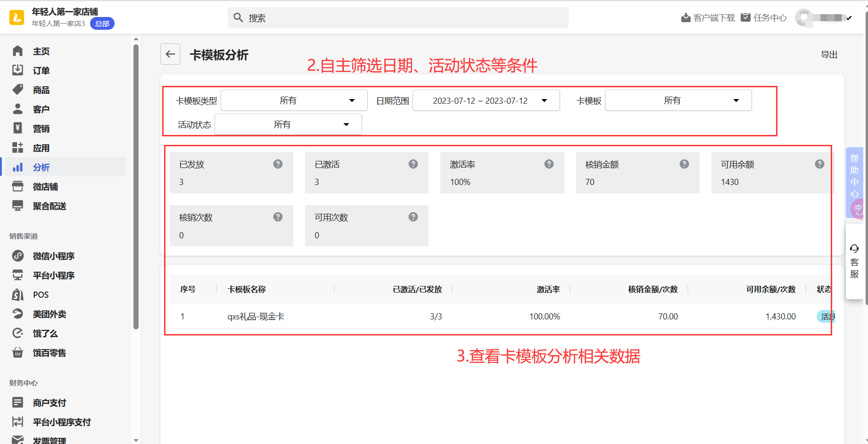Go back using the arrow button
This screenshot has width=868, height=444.
(170, 54)
